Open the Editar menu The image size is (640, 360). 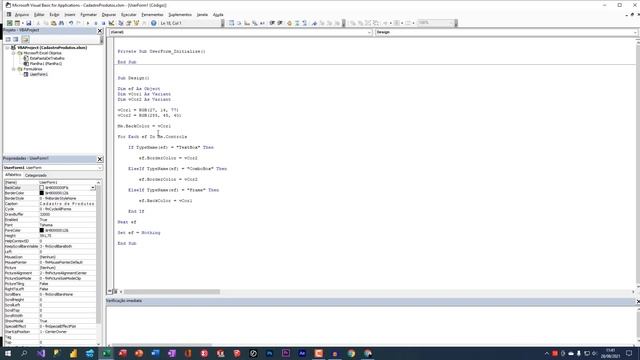coord(39,15)
